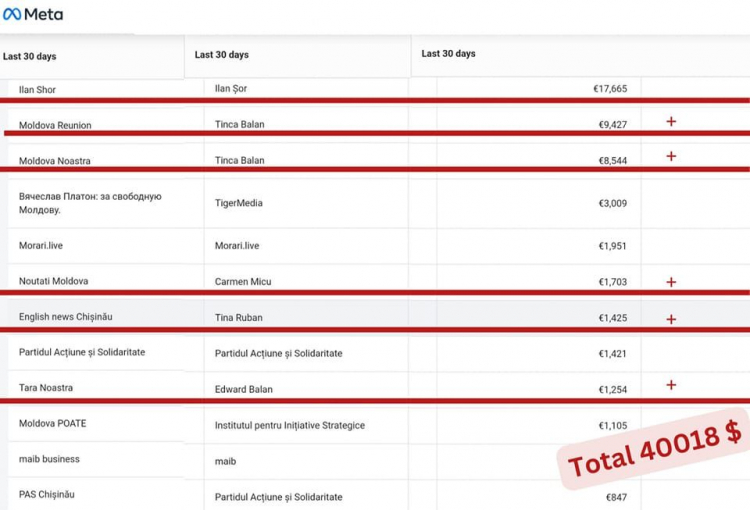Click the red plus beside Moldova Noastra

click(x=671, y=156)
